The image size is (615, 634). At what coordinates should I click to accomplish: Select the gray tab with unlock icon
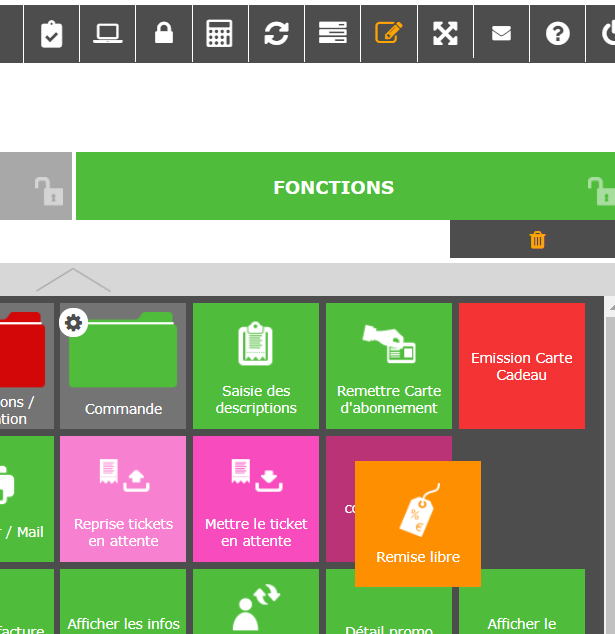click(35, 187)
